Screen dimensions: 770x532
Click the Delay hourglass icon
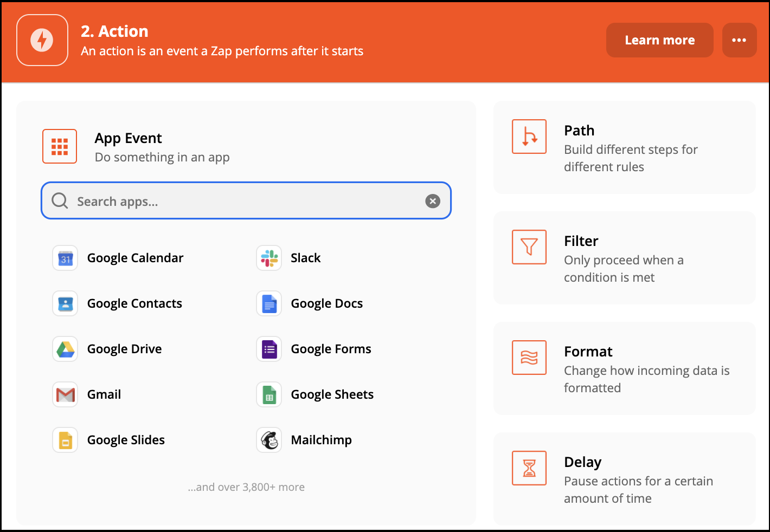(529, 468)
